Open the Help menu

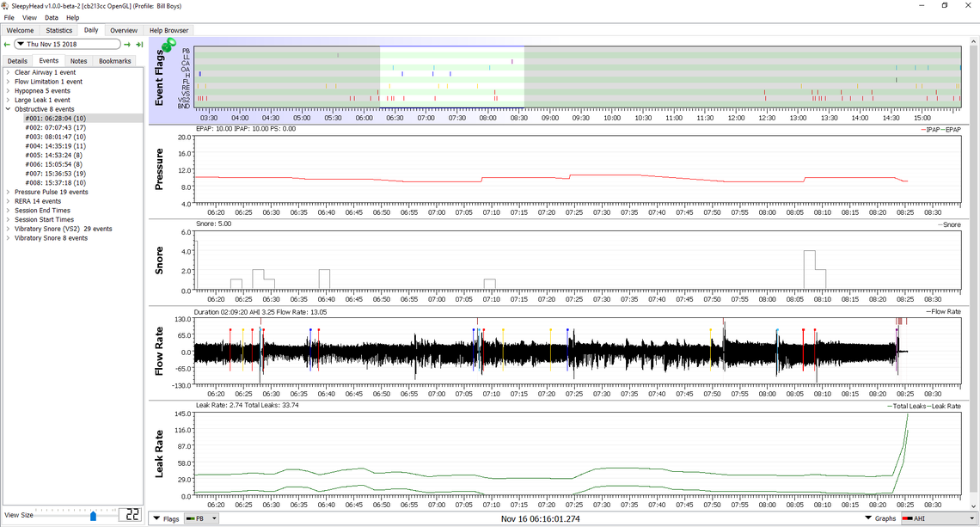[x=72, y=17]
